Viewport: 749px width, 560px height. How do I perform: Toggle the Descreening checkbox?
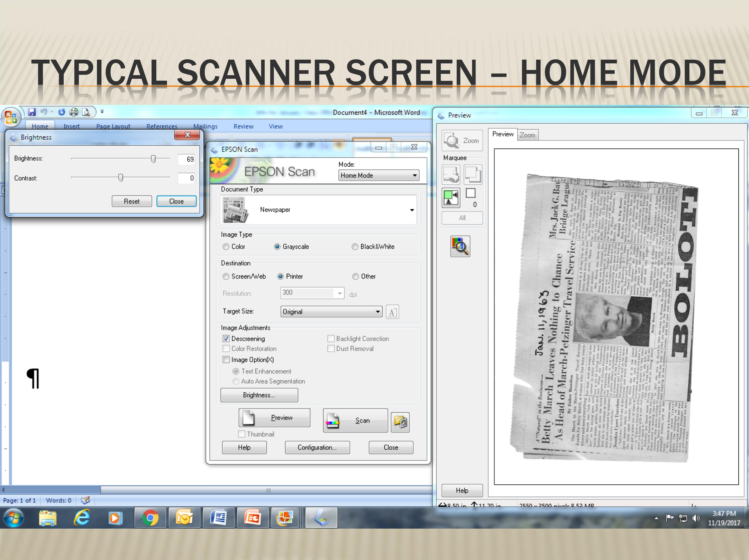point(226,339)
